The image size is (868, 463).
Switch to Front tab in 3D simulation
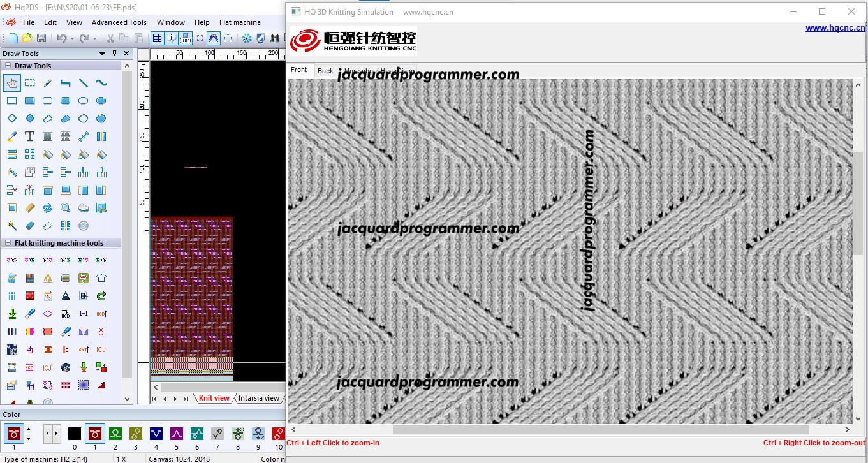299,70
